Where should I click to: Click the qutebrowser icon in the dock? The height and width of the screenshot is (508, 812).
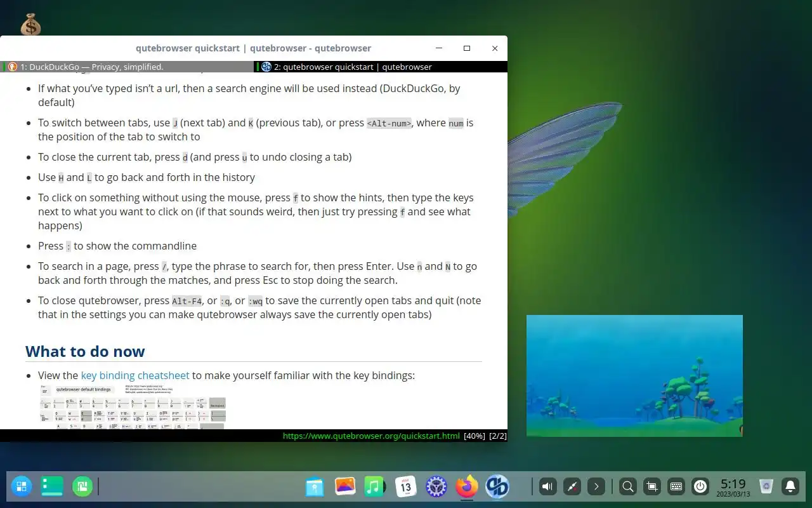tap(497, 487)
